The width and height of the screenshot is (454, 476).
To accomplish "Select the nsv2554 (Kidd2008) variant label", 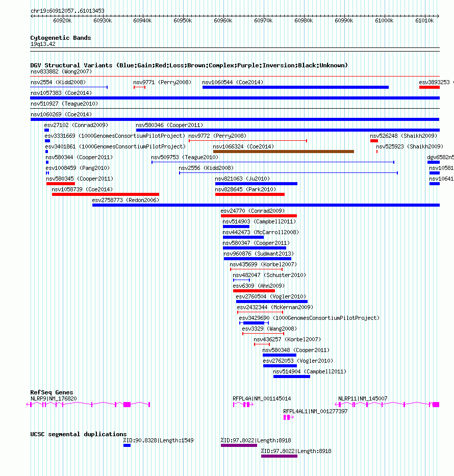I will pyautogui.click(x=58, y=82).
